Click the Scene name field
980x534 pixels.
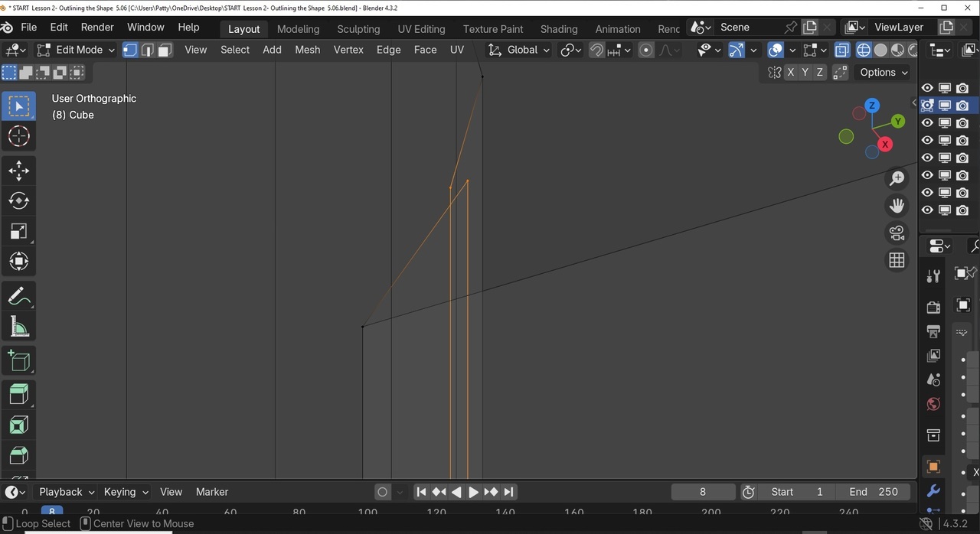point(746,28)
